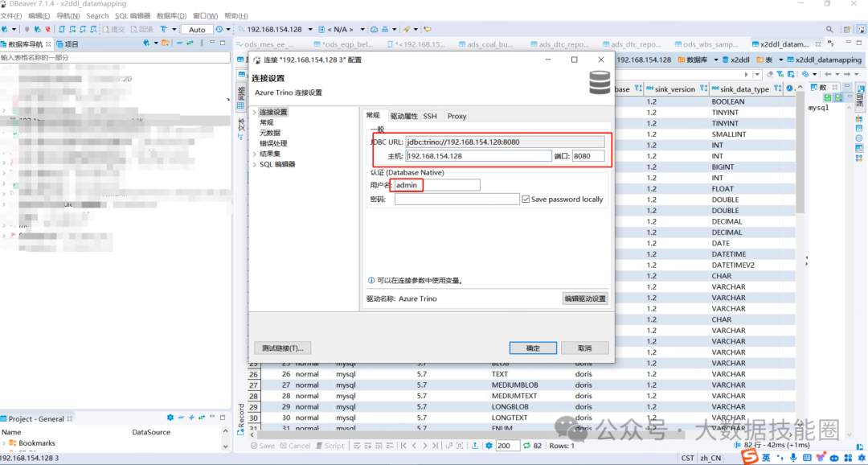Click sort icon on sink_data_type column
The width and height of the screenshot is (868, 465).
click(776, 88)
